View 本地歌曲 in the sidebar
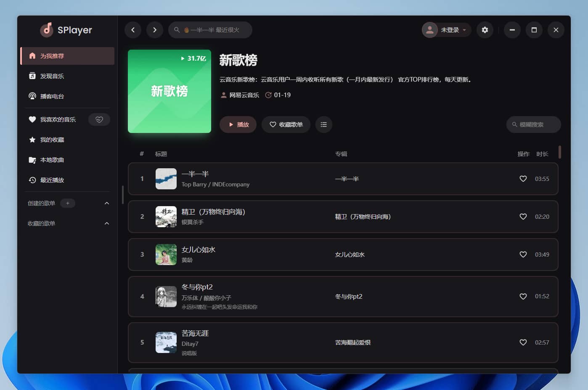Viewport: 588px width, 390px height. [x=51, y=160]
